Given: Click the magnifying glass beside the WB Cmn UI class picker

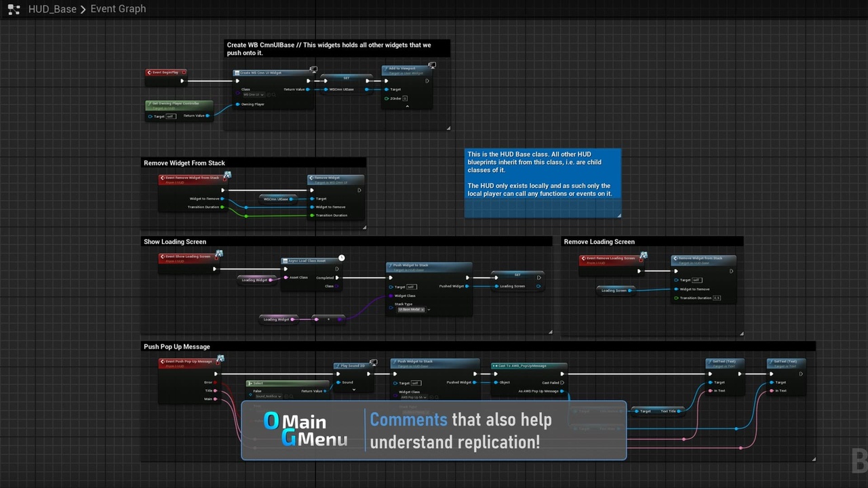Looking at the screenshot, I should pyautogui.click(x=274, y=95).
